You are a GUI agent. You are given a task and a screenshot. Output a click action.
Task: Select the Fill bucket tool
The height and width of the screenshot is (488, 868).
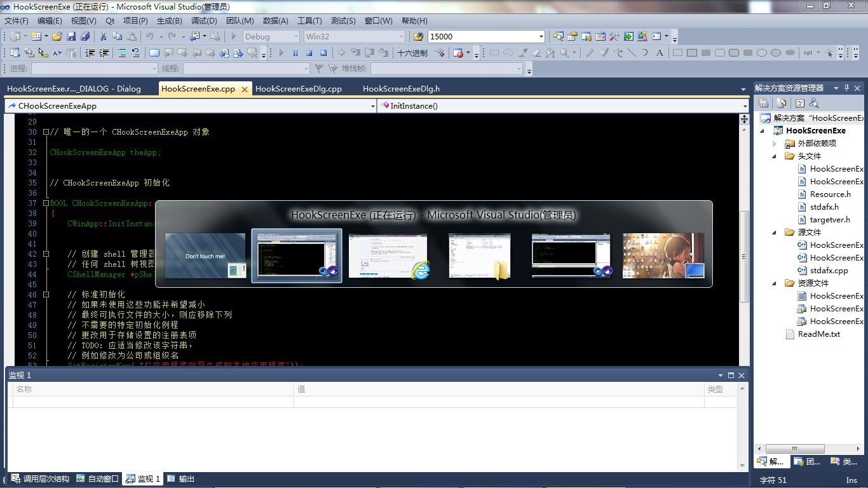(x=550, y=53)
